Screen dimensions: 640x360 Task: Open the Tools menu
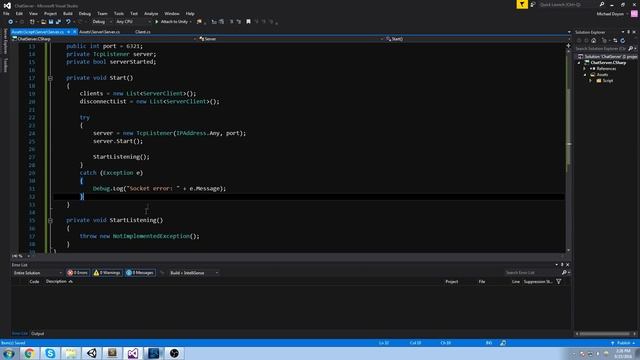[x=118, y=13]
